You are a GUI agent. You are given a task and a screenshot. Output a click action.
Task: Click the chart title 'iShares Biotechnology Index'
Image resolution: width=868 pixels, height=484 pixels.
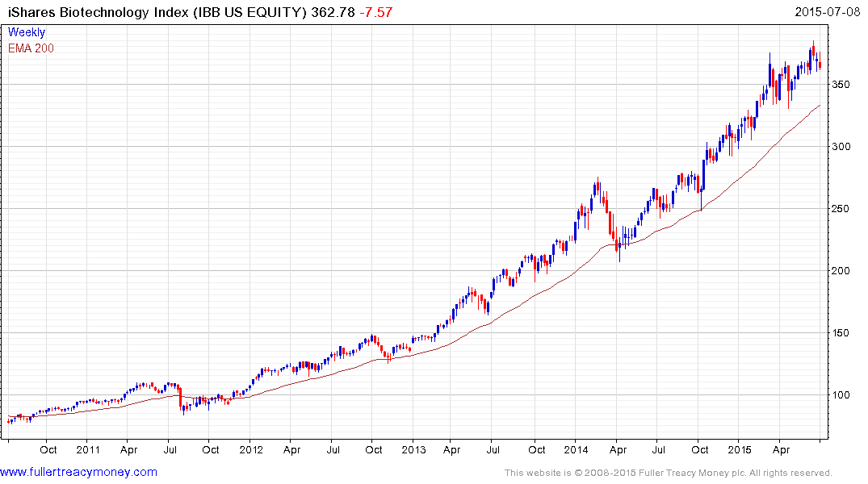click(x=98, y=12)
